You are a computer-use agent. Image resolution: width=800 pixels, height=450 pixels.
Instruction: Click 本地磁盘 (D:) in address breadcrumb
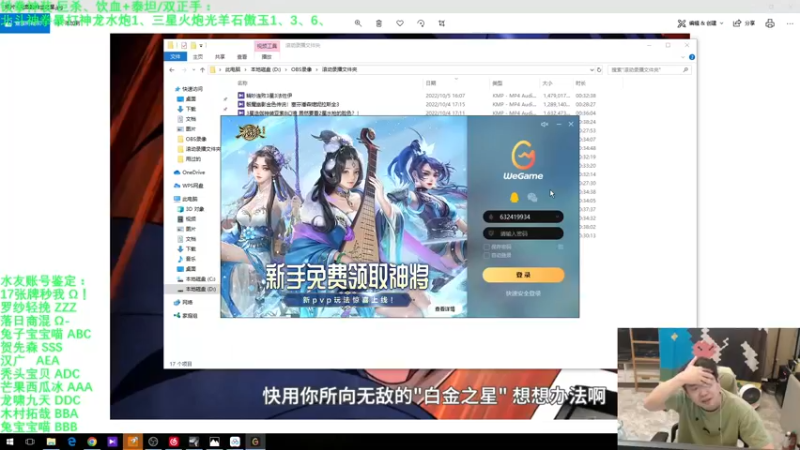[265, 69]
